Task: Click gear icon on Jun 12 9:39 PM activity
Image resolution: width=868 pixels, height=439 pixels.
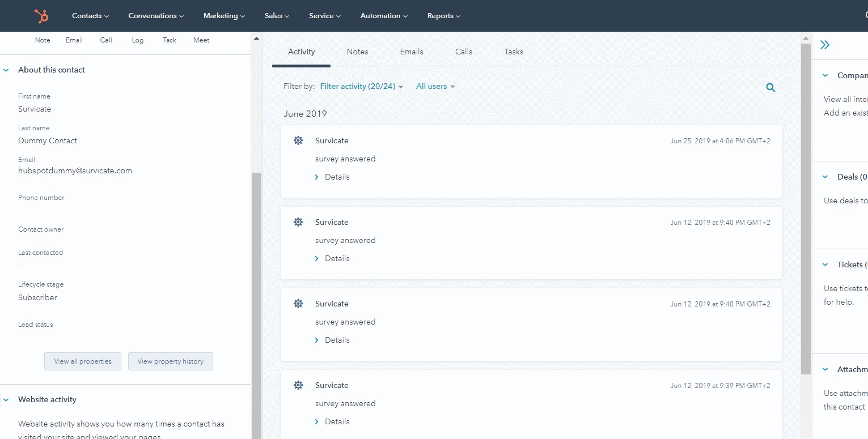Action: [x=298, y=385]
